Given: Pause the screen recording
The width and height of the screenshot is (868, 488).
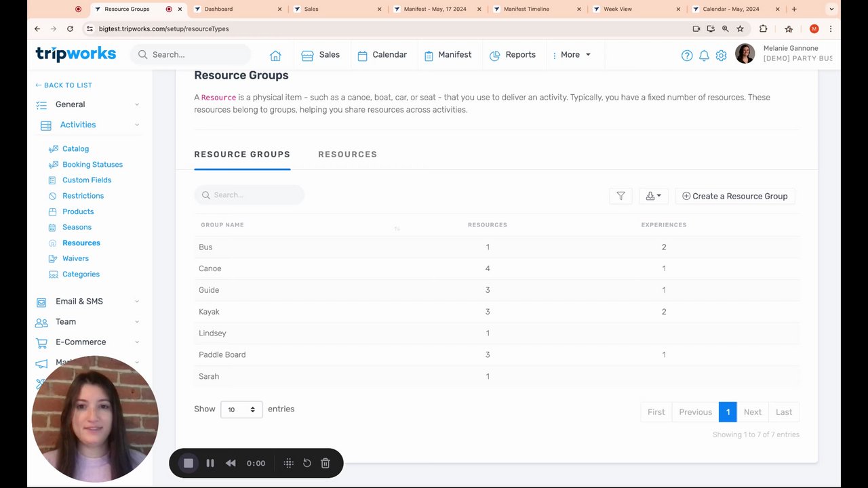Looking at the screenshot, I should pyautogui.click(x=210, y=463).
